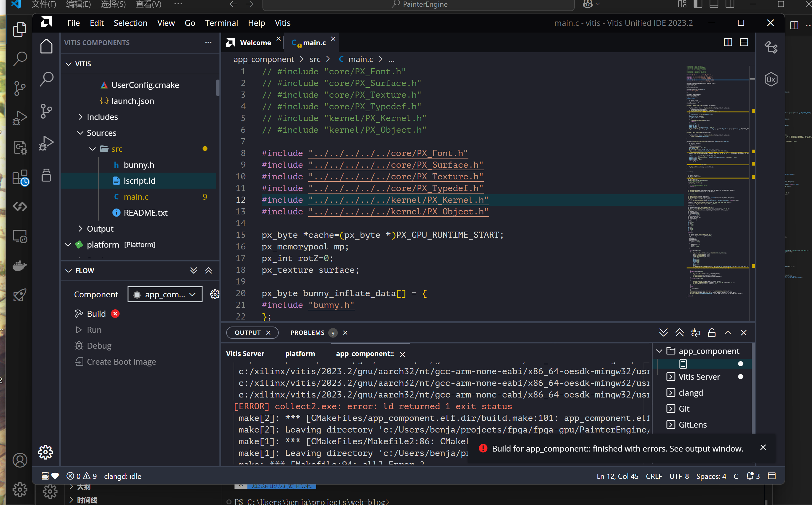The width and height of the screenshot is (812, 505).
Task: Click the PainterEngine search box in outer window
Action: pyautogui.click(x=418, y=4)
